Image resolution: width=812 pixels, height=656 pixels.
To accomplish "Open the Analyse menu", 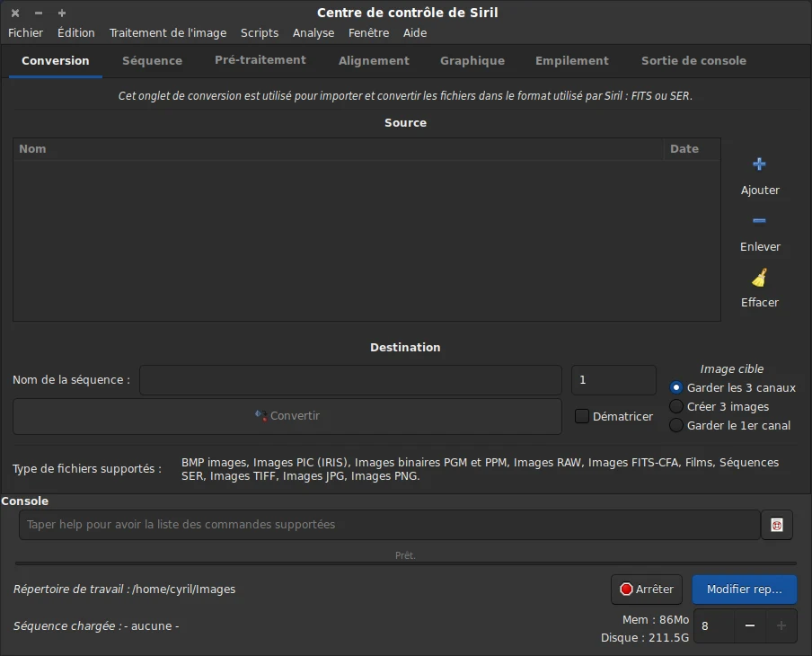I will pyautogui.click(x=313, y=32).
